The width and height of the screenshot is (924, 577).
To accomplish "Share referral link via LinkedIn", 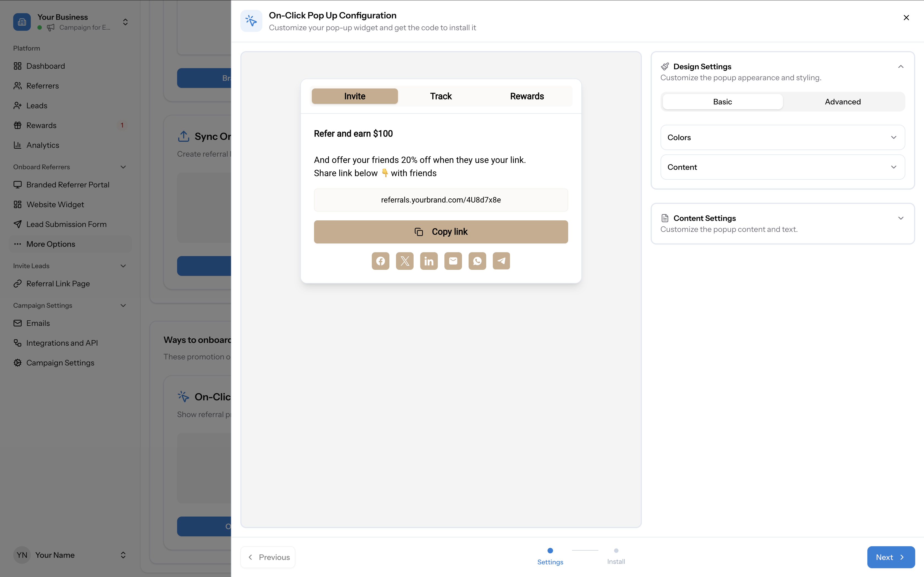I will tap(429, 261).
